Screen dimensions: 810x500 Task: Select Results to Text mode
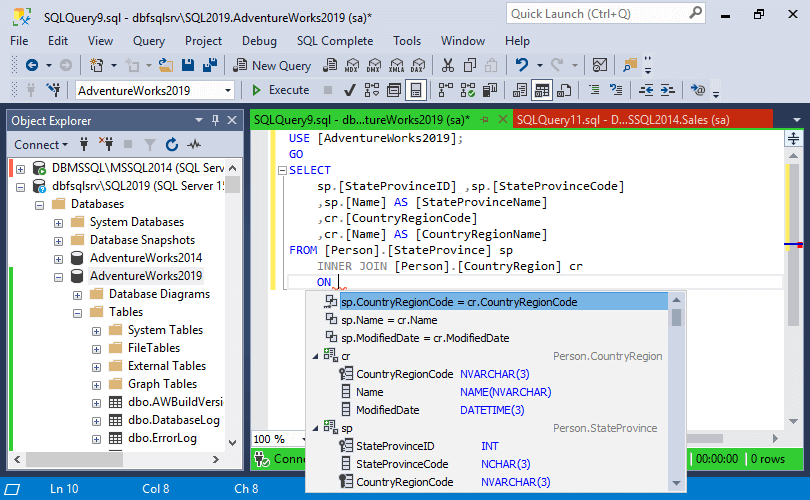(520, 90)
